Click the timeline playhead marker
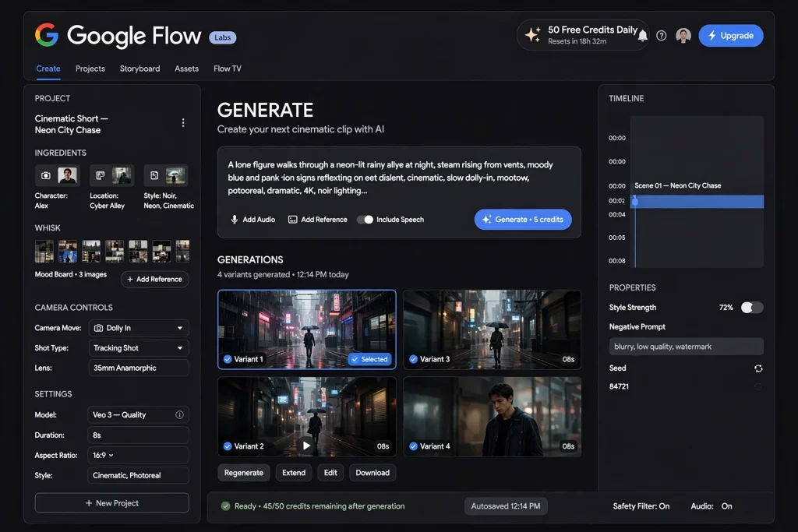Image resolution: width=798 pixels, height=532 pixels. tap(634, 202)
